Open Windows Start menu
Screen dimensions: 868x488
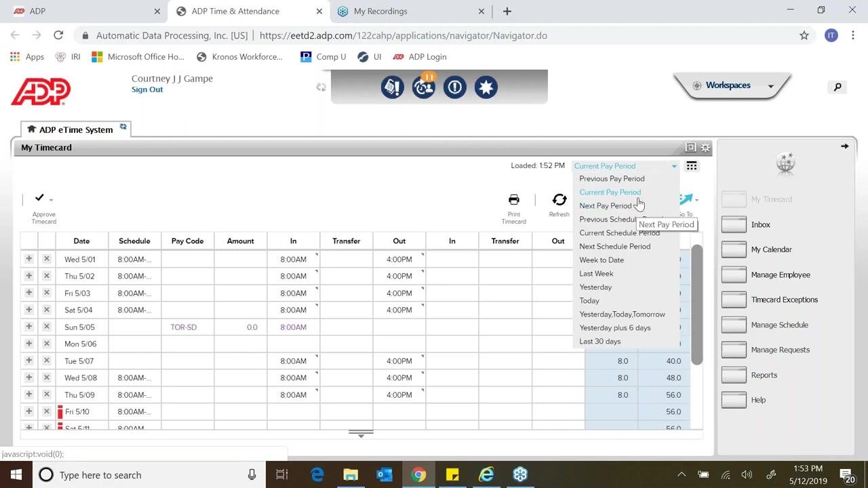click(16, 474)
